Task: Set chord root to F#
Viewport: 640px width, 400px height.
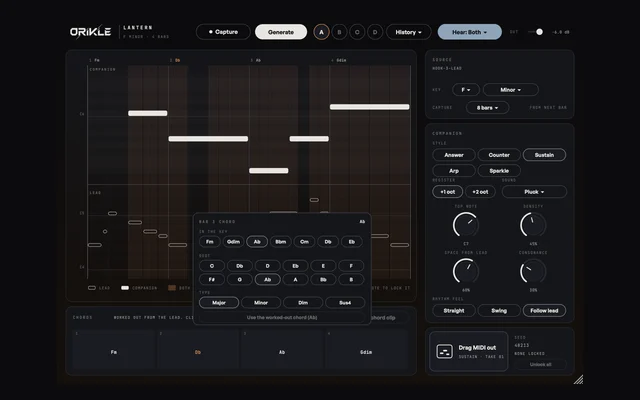Action: (x=212, y=280)
